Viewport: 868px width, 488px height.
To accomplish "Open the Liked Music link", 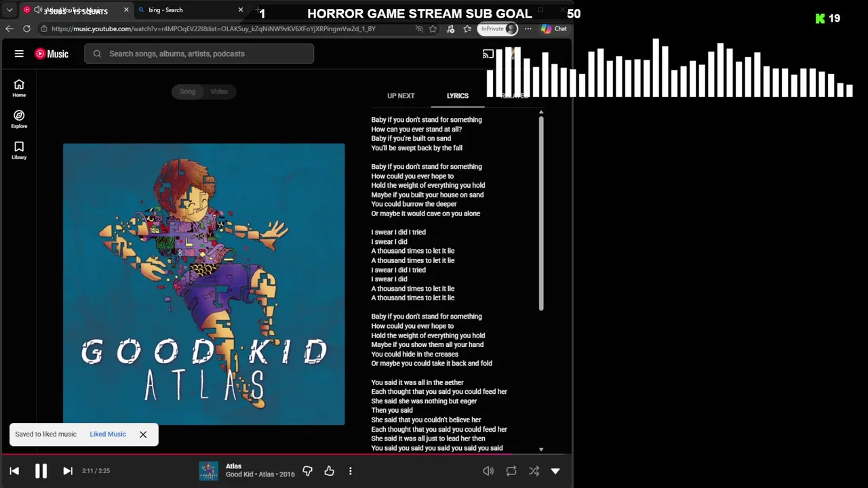I will coord(108,434).
